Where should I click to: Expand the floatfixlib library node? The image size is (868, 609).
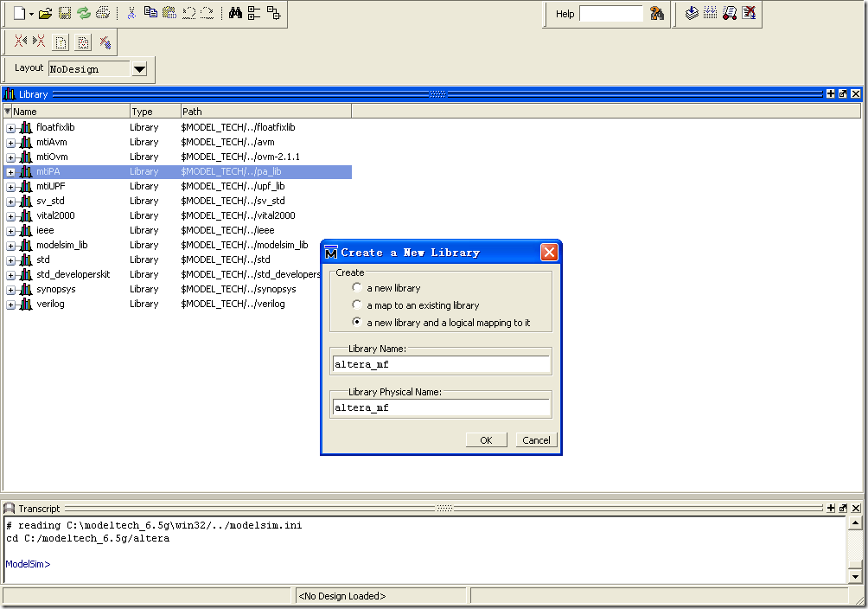(x=11, y=128)
